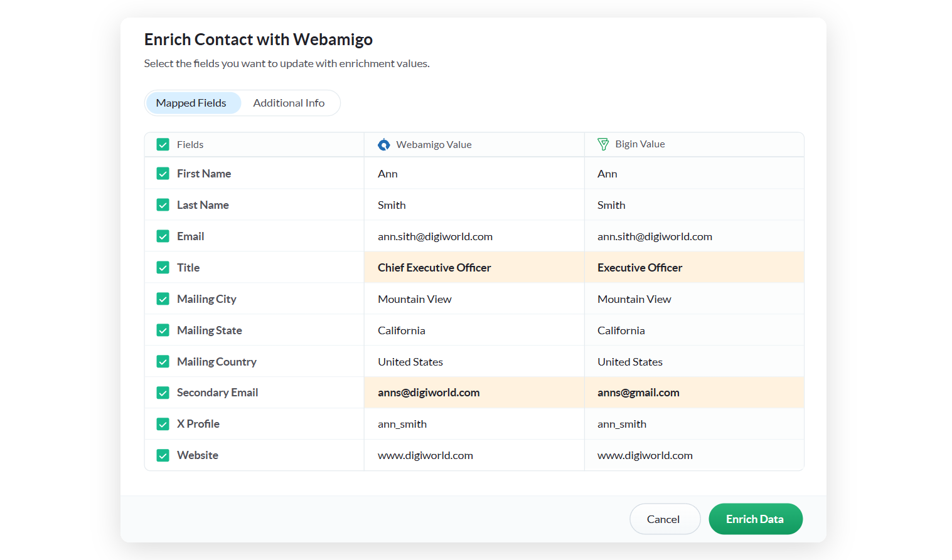952x560 pixels.
Task: Open the Additional Info tab
Action: (289, 103)
